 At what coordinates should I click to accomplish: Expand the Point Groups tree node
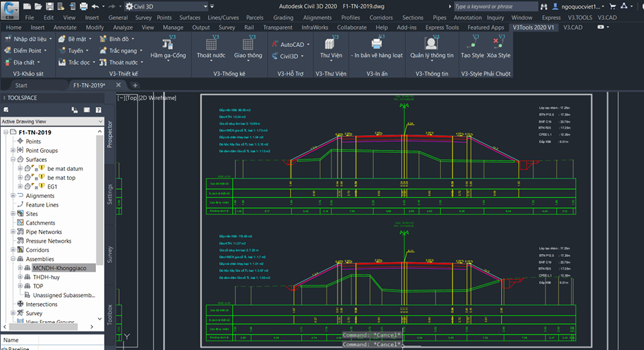pos(13,151)
